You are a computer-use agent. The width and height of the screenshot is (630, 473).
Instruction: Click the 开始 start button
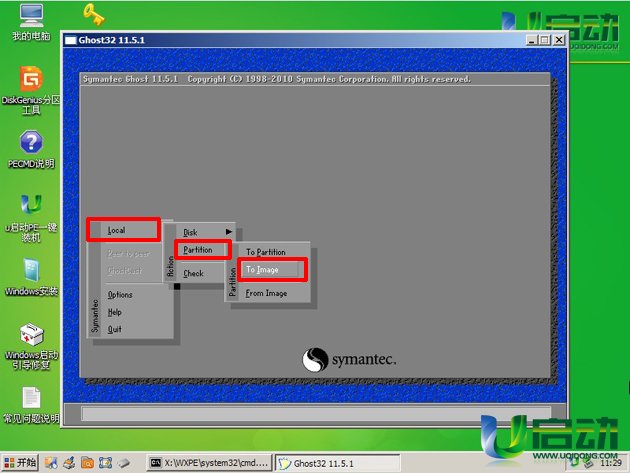click(x=20, y=463)
